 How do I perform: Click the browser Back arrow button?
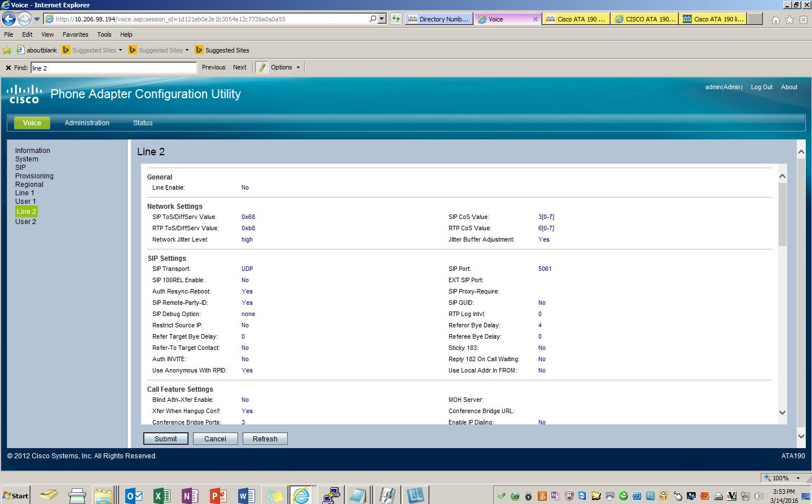tap(9, 19)
